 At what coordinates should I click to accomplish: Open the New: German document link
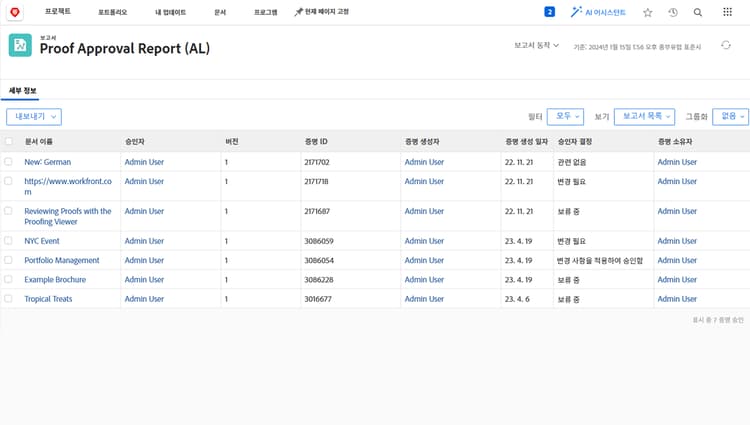(x=47, y=162)
